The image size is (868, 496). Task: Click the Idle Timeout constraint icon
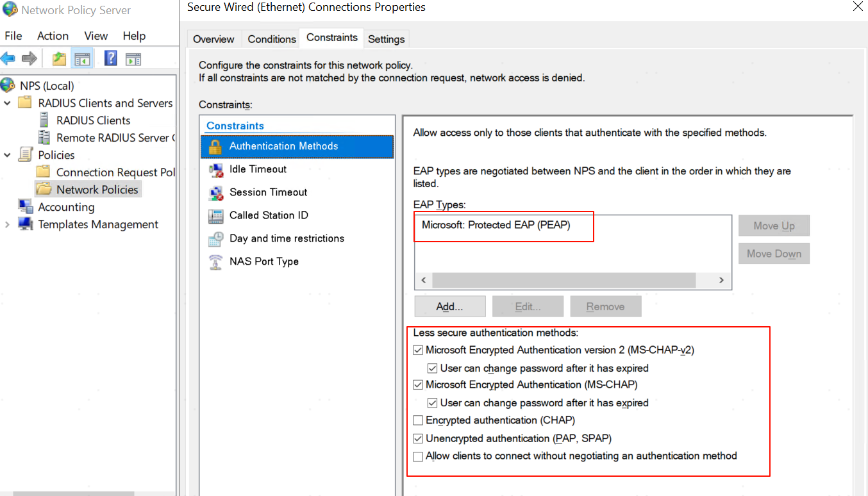tap(216, 170)
